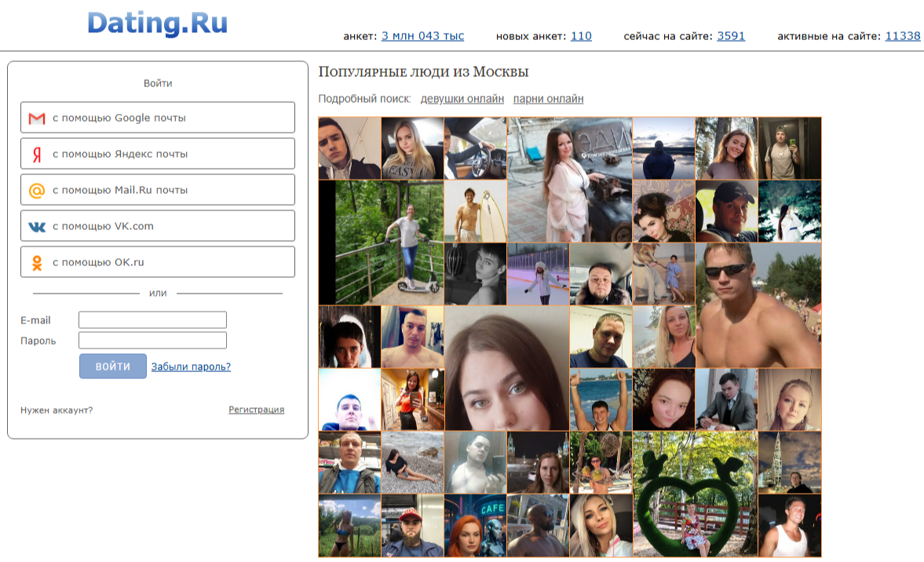Open the Регистрация link
Image resolution: width=924 pixels, height=562 pixels.
coord(256,410)
